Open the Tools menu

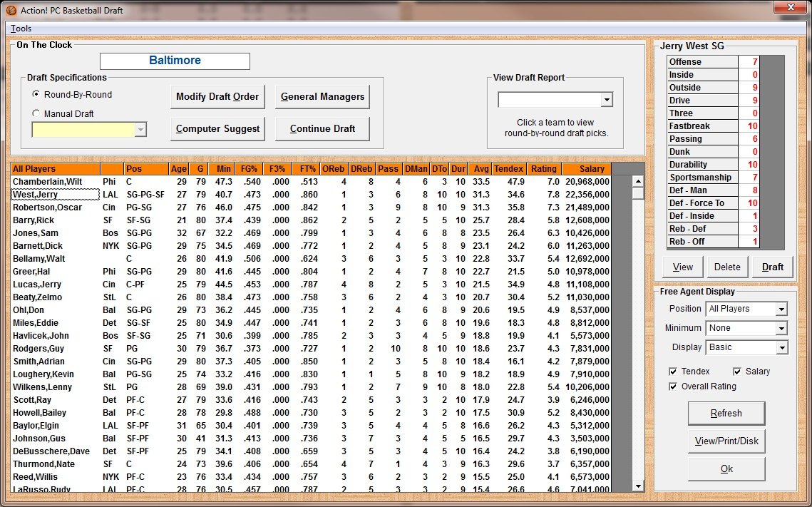point(21,29)
